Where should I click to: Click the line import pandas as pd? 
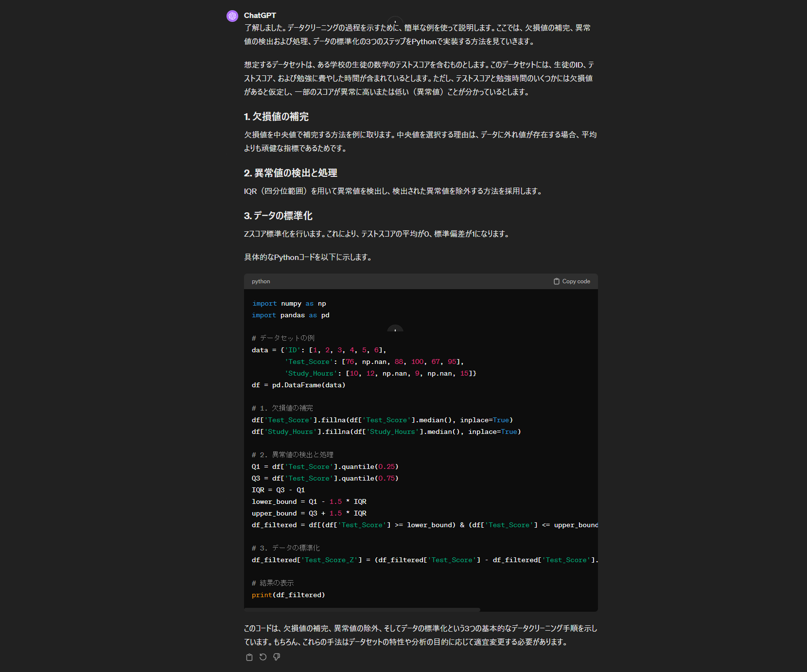tap(290, 315)
